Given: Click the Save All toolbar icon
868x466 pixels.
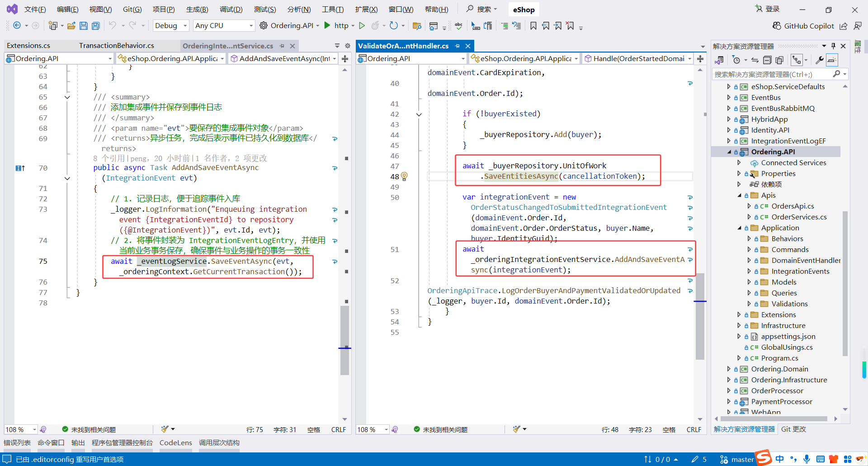Looking at the screenshot, I should 95,26.
